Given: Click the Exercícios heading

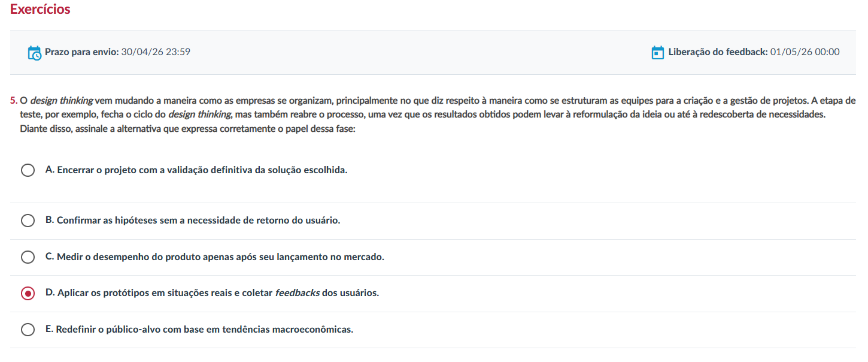Looking at the screenshot, I should pyautogui.click(x=40, y=10).
